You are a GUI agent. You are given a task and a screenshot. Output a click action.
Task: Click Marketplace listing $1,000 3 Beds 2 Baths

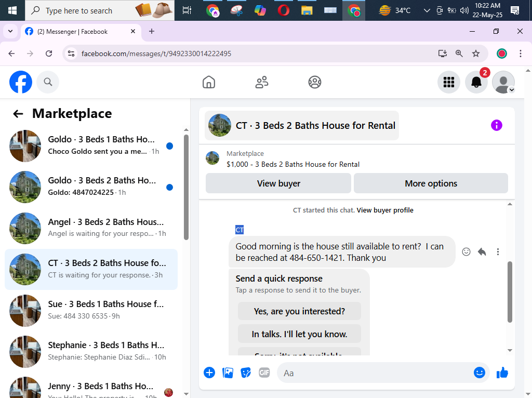coord(293,164)
